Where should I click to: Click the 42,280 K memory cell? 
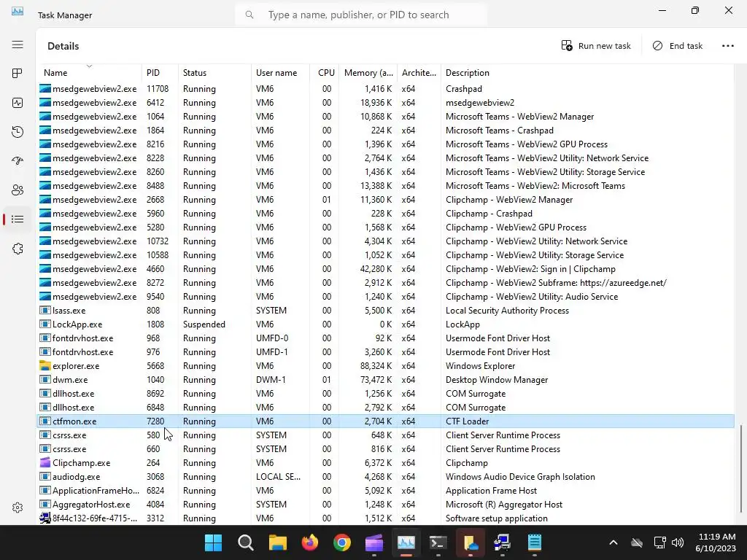(376, 268)
